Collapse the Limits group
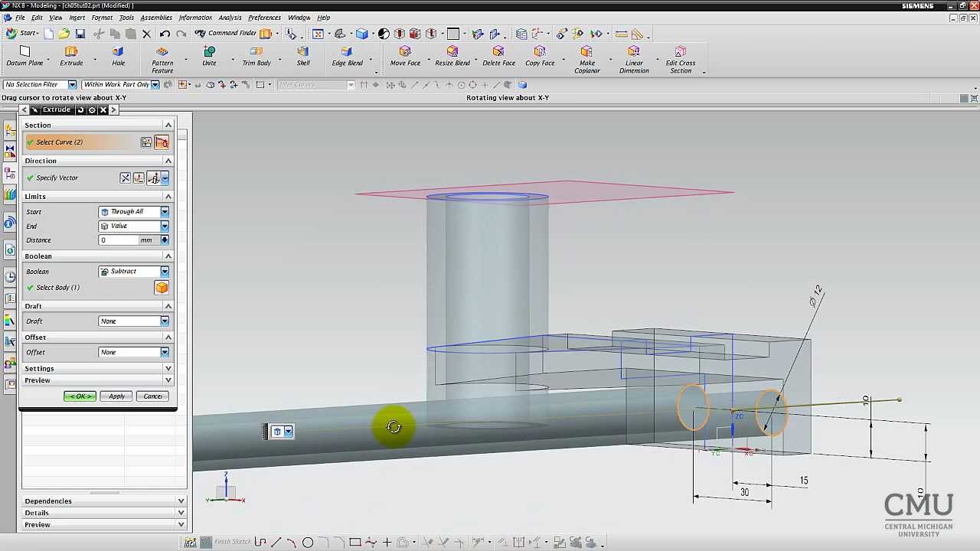Screen dimensions: 980x551 click(168, 197)
